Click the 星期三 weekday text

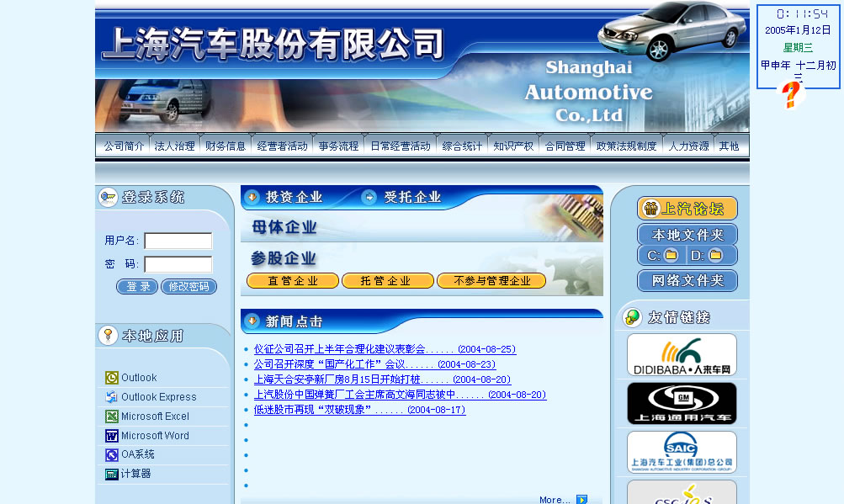798,48
